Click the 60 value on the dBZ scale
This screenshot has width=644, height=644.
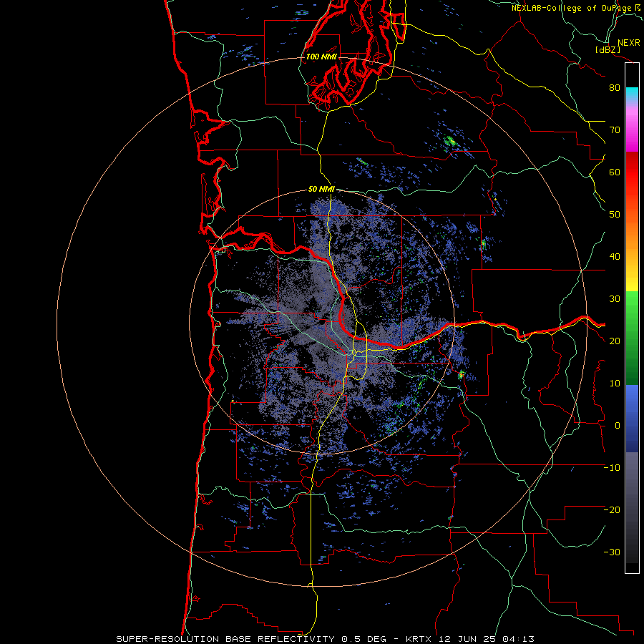pyautogui.click(x=615, y=172)
